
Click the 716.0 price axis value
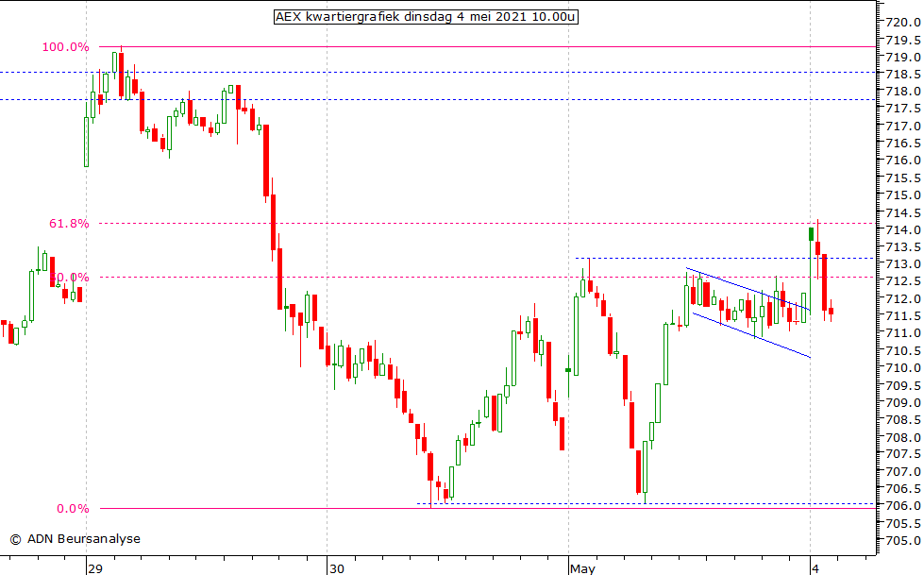pos(902,161)
